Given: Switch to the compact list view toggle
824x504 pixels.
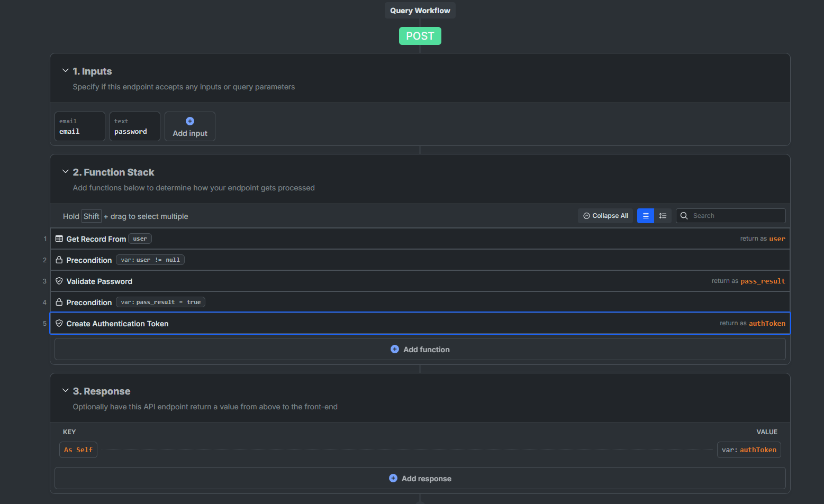Looking at the screenshot, I should 646,216.
